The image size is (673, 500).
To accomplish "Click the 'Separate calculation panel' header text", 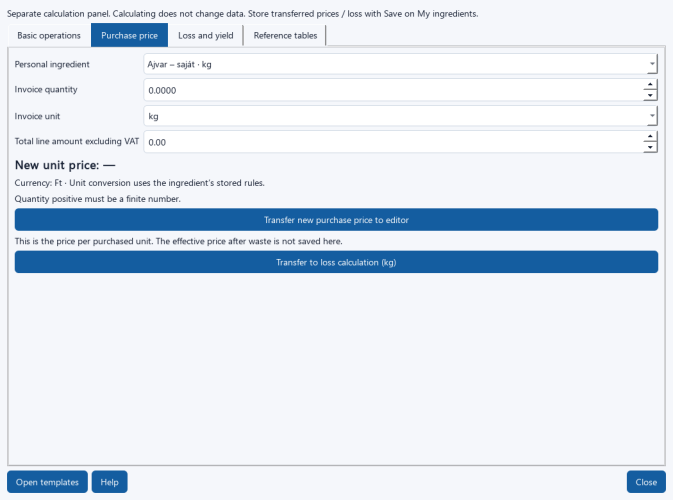I will (x=243, y=14).
